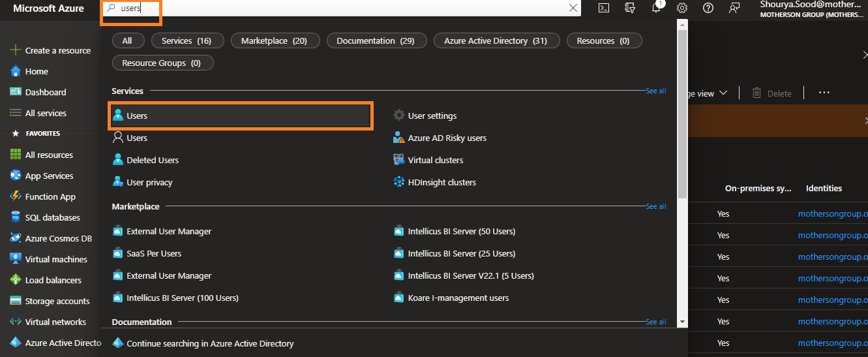Open Intellicus BI Server (25 Users)
Viewport: 868px width, 357px height.
[x=455, y=253]
